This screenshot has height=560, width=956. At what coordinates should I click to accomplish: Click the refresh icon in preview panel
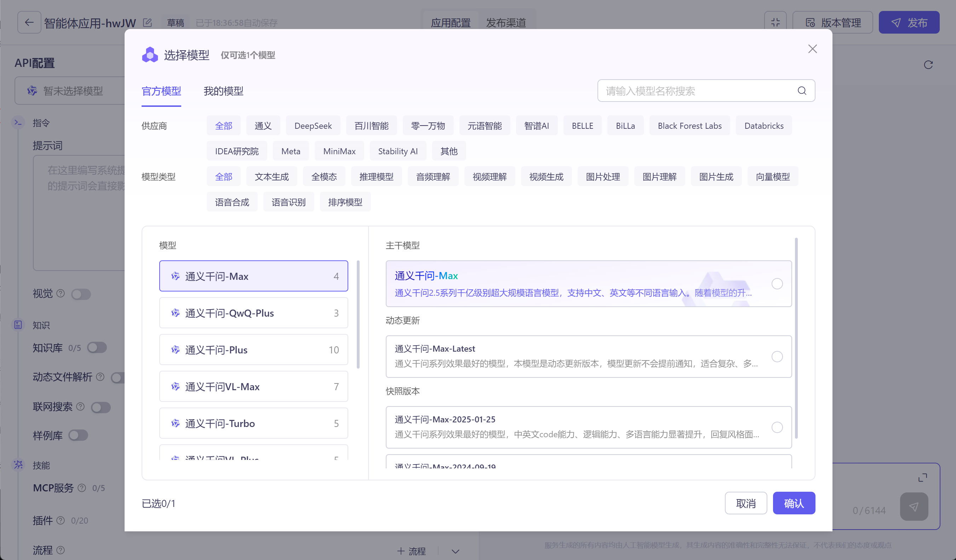click(x=928, y=65)
